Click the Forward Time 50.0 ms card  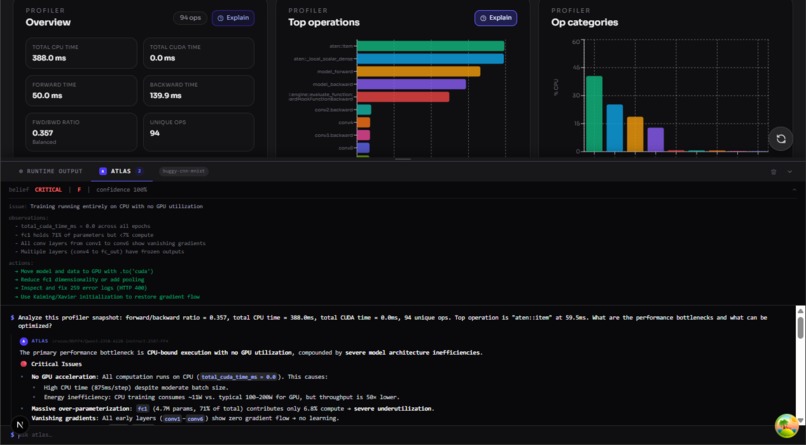coord(81,90)
